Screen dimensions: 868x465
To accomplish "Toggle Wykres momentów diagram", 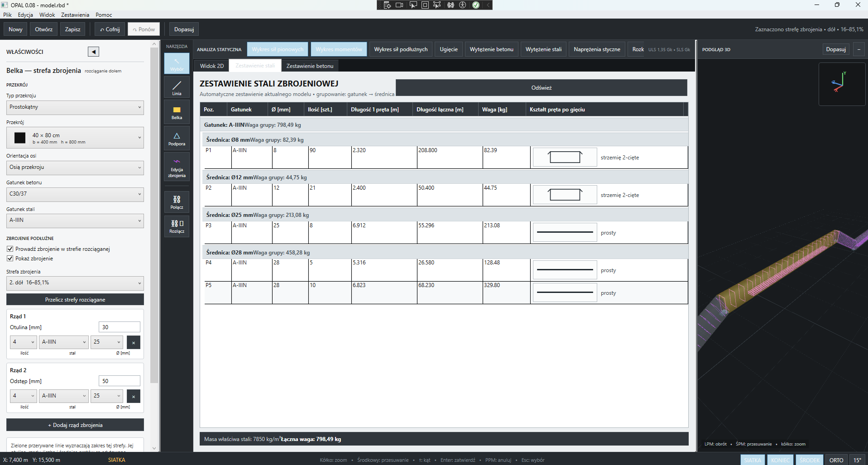I will tap(339, 49).
